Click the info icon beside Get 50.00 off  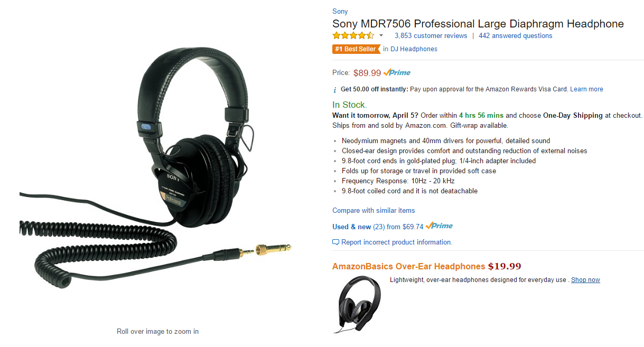[x=334, y=89]
